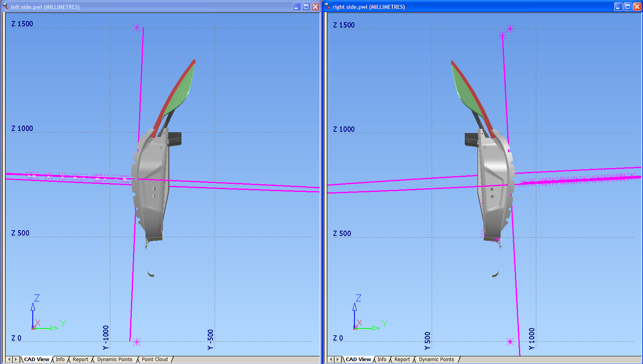This screenshot has width=643, height=364.
Task: Open the Info tab in right side window
Action: point(382,359)
